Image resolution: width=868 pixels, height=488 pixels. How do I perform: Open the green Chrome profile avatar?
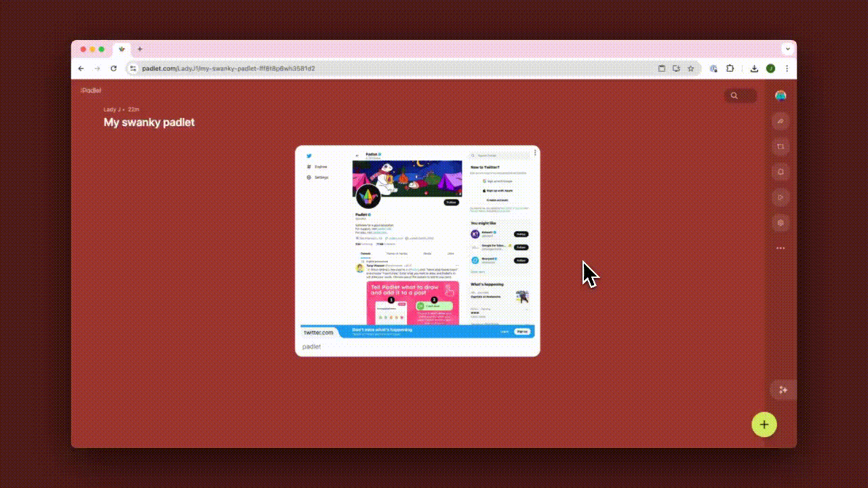771,68
